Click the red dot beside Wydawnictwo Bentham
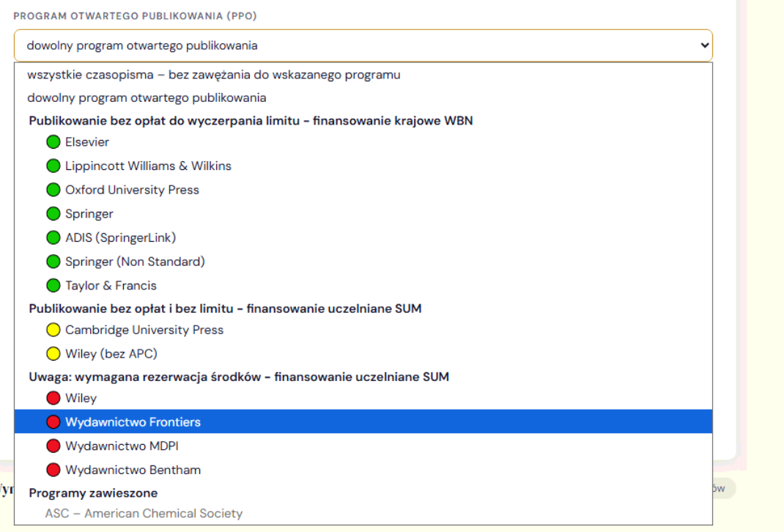 click(53, 470)
